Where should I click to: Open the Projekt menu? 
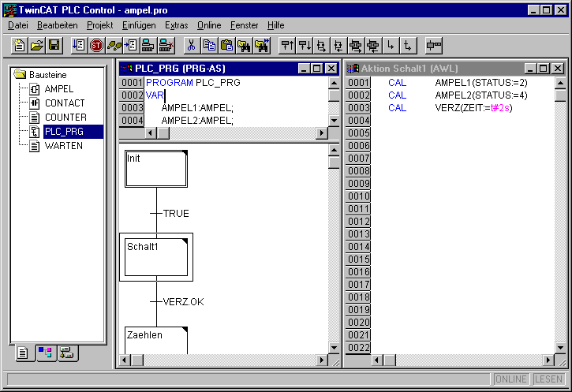coord(99,25)
